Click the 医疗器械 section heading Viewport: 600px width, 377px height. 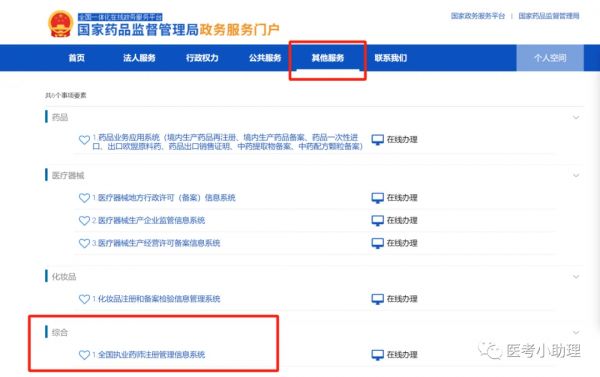pos(68,176)
